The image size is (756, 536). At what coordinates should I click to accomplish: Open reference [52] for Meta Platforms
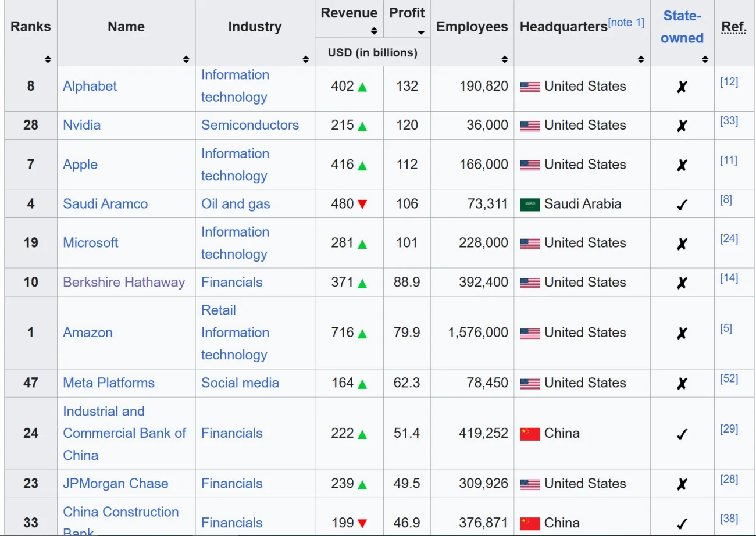click(729, 379)
